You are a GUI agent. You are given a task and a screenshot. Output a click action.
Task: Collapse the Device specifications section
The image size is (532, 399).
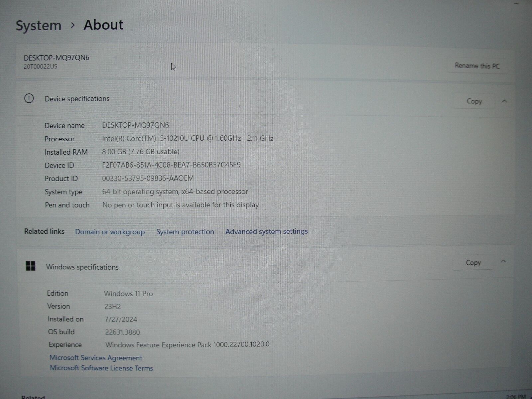pos(504,101)
